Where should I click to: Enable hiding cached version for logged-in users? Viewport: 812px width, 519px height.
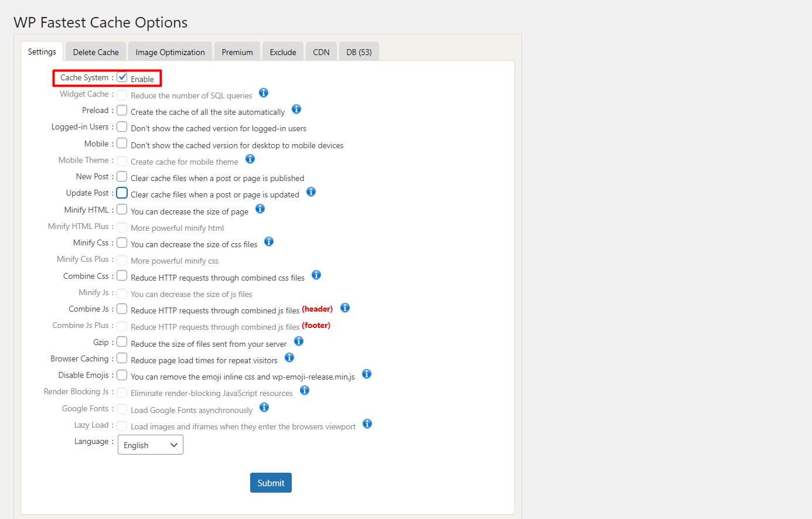tap(122, 126)
